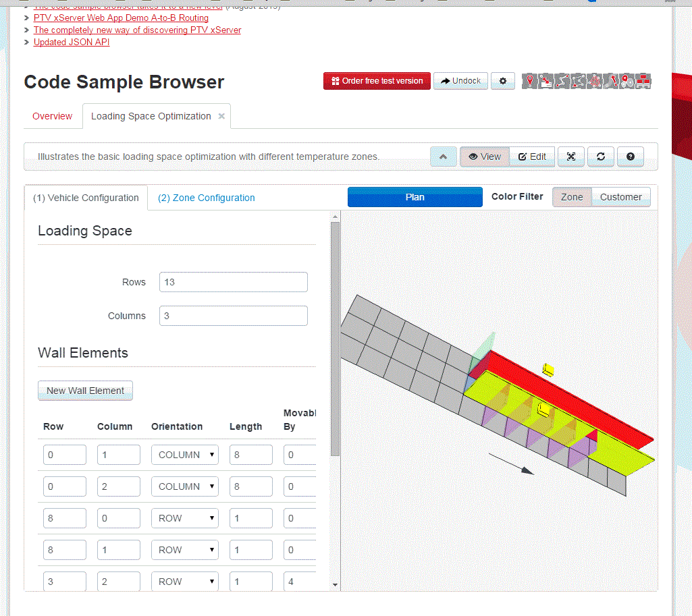Viewport: 692px width, 616px height.
Task: Click the yellow box in 3D view
Action: [x=548, y=369]
